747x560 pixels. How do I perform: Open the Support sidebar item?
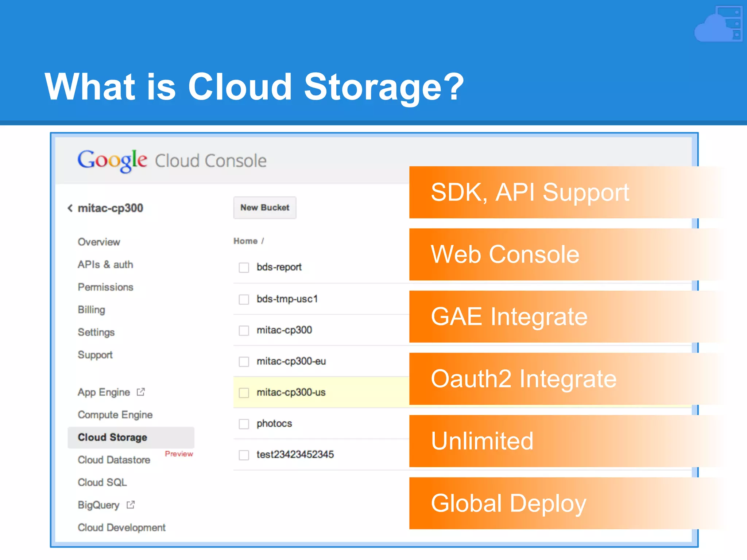pos(95,355)
